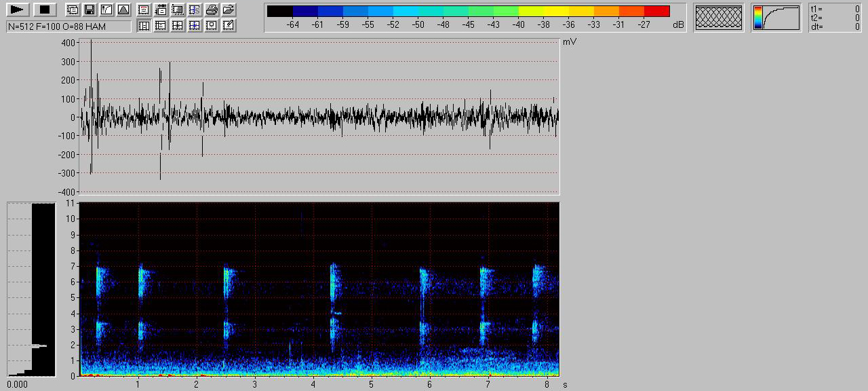Viewport: 868px width, 391px height.
Task: Click the bell-curve window function icon
Action: coord(123,10)
